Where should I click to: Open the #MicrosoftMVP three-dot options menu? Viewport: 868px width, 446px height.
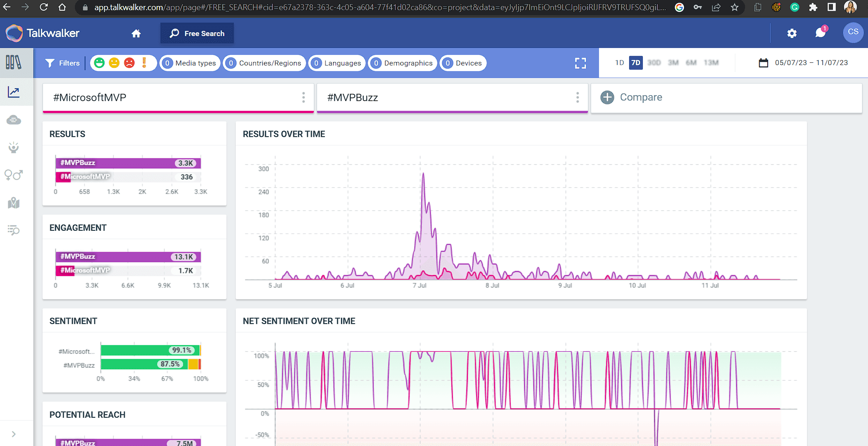(x=303, y=97)
